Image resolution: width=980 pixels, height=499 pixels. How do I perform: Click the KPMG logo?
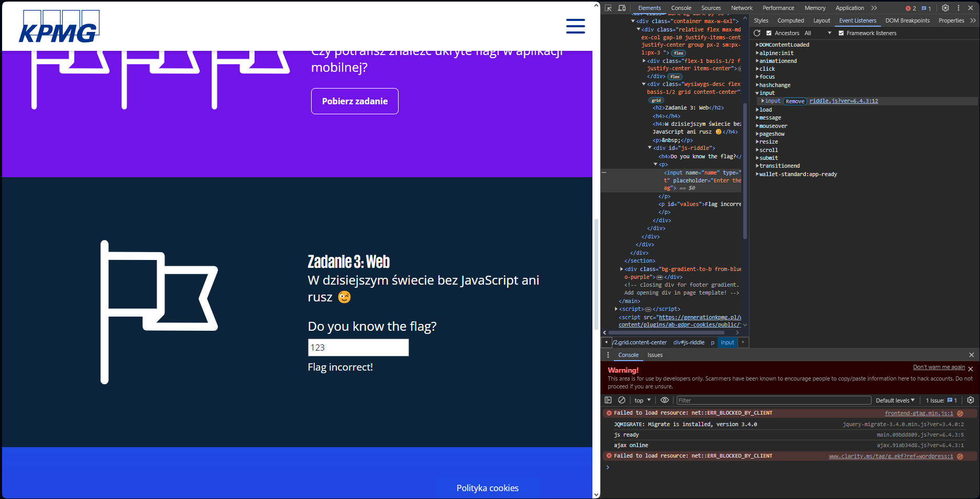59,26
